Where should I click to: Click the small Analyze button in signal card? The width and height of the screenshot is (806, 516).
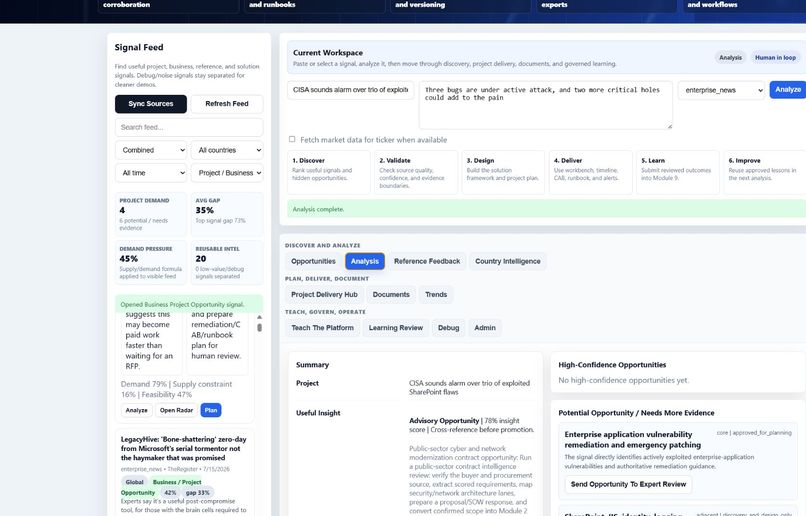pyautogui.click(x=136, y=410)
